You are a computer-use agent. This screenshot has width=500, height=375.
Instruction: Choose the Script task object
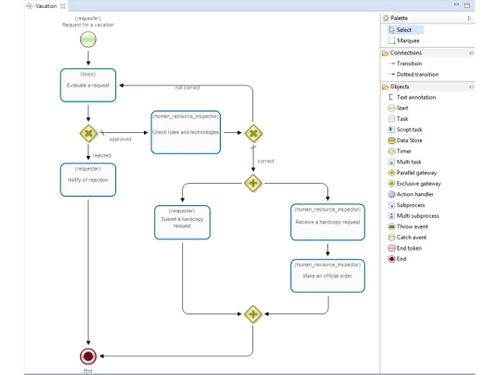(x=405, y=129)
